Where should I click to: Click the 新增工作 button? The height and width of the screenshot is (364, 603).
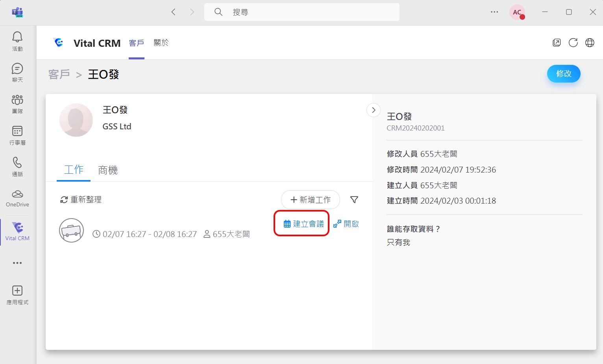coord(310,200)
